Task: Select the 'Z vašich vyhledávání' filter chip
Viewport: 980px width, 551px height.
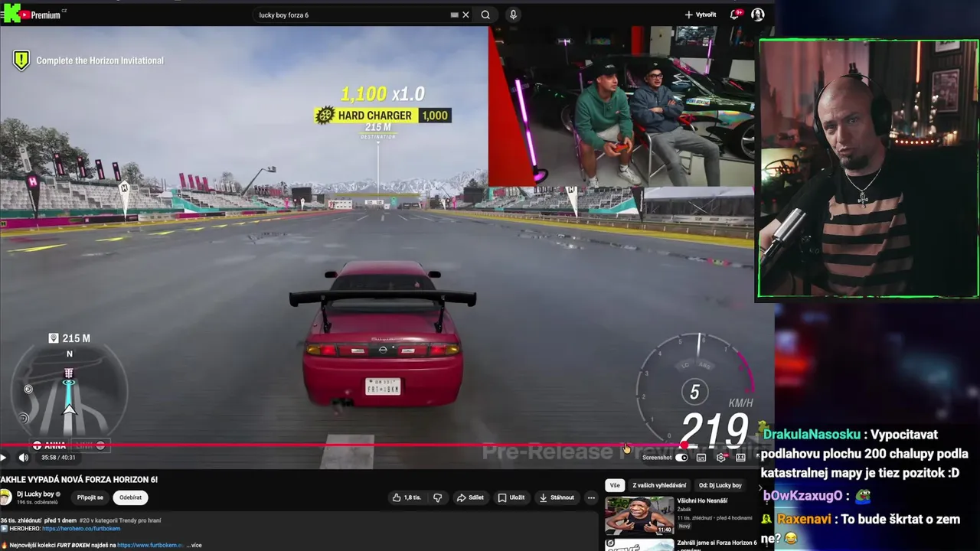Action: pyautogui.click(x=659, y=485)
